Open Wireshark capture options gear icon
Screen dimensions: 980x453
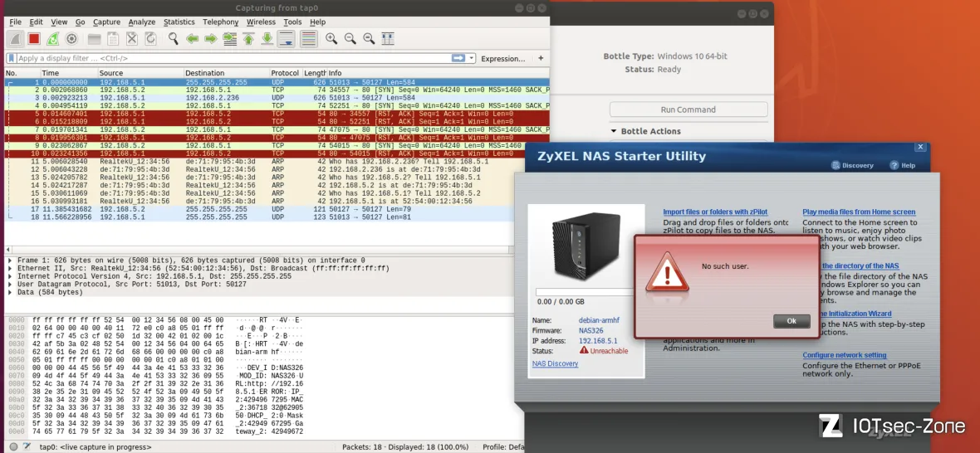[x=71, y=39]
